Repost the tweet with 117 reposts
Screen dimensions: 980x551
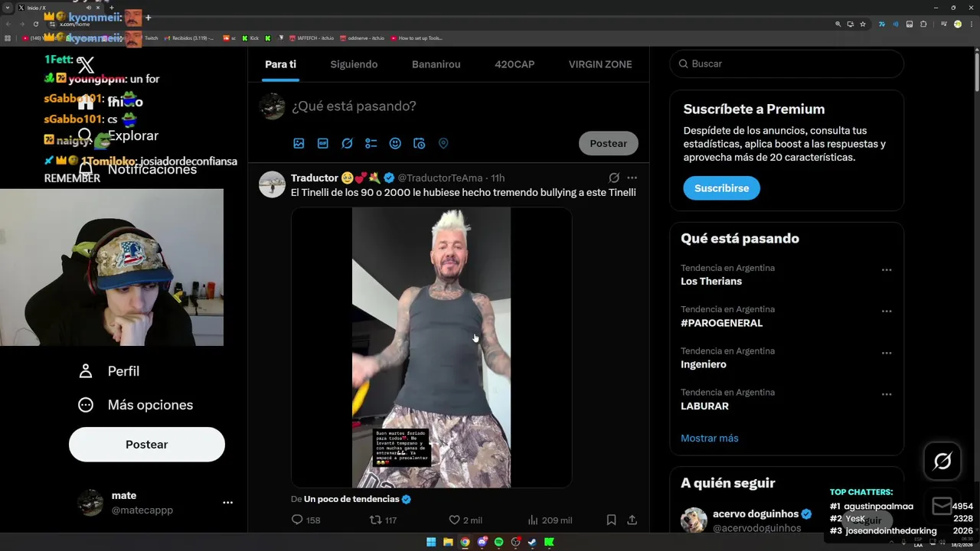[383, 520]
